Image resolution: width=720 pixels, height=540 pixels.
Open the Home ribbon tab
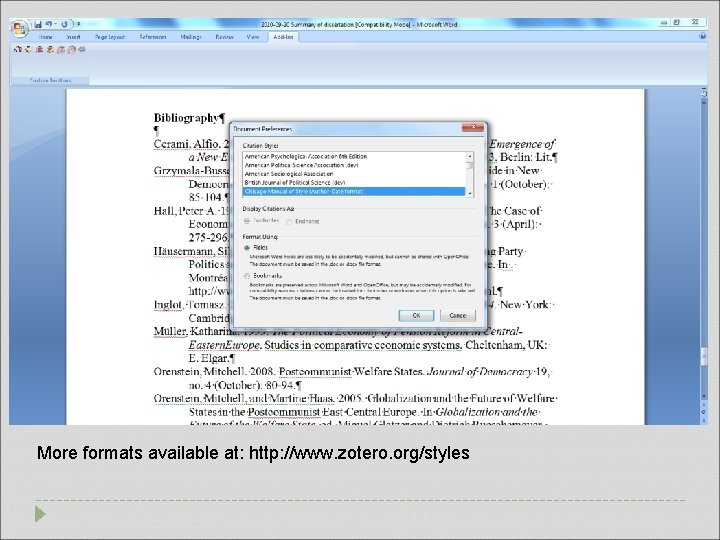pos(45,37)
